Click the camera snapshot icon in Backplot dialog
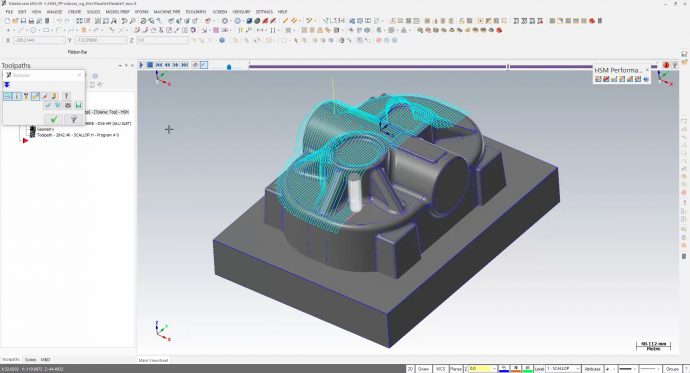The width and height of the screenshot is (690, 373). coord(68,106)
